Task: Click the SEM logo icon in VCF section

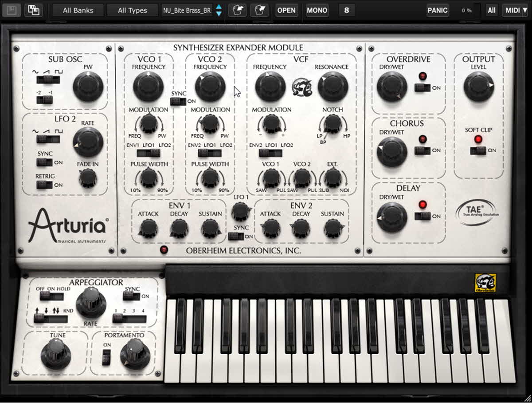Action: point(302,87)
